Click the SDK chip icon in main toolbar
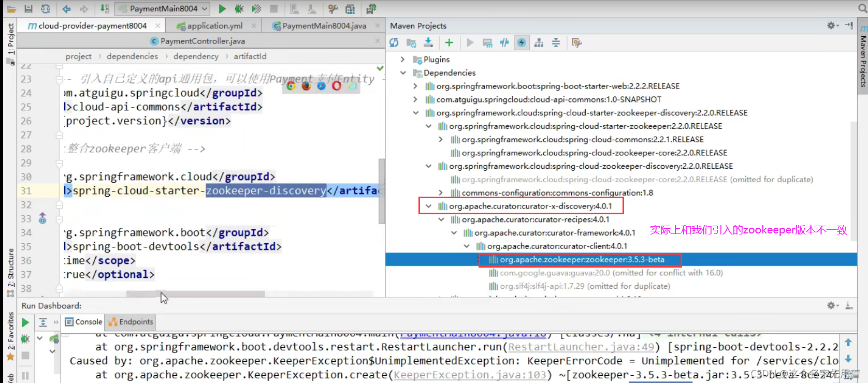This screenshot has height=383, width=868. 371,9
